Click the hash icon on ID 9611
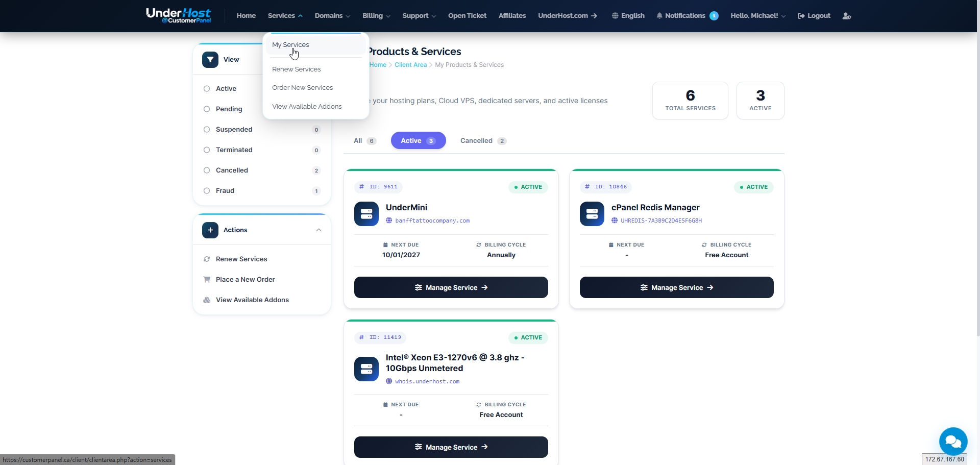Viewport: 980px width, 465px height. (x=361, y=187)
